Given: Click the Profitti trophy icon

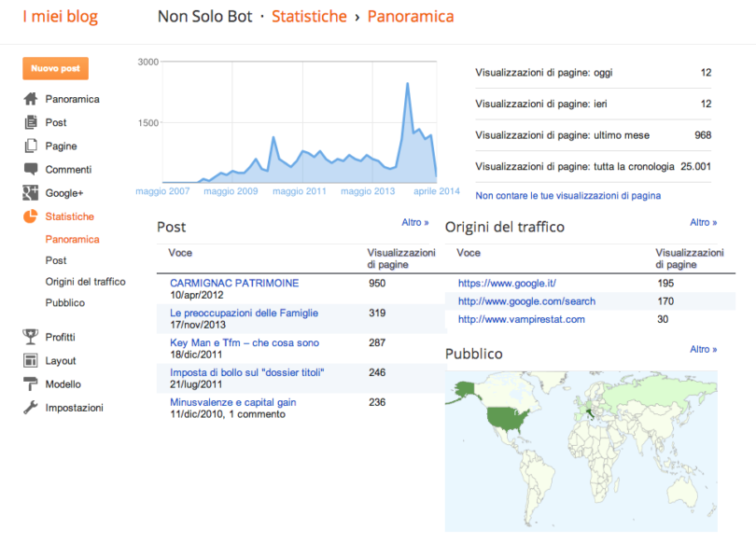Looking at the screenshot, I should tap(30, 337).
